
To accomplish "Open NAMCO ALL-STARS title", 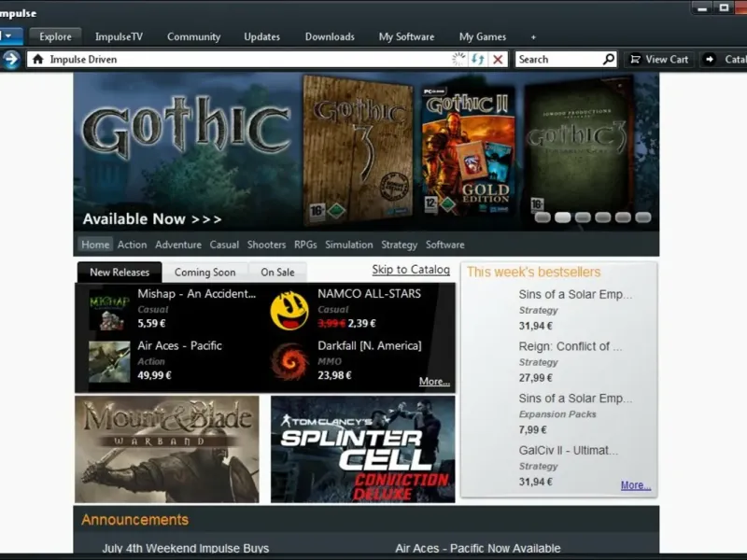I will point(369,294).
